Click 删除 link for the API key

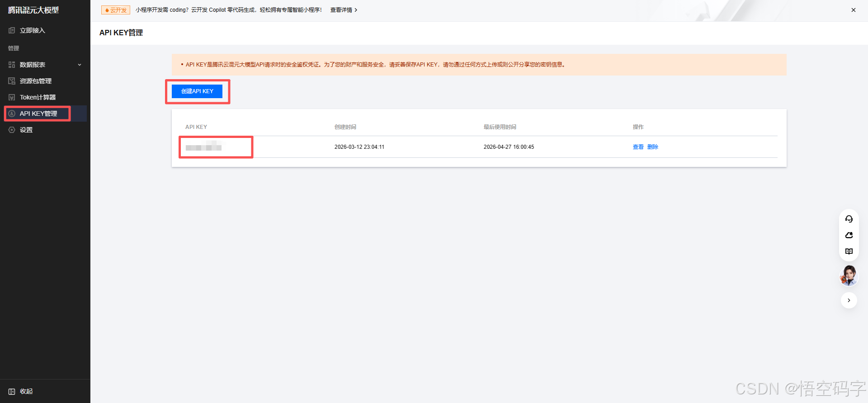click(652, 147)
